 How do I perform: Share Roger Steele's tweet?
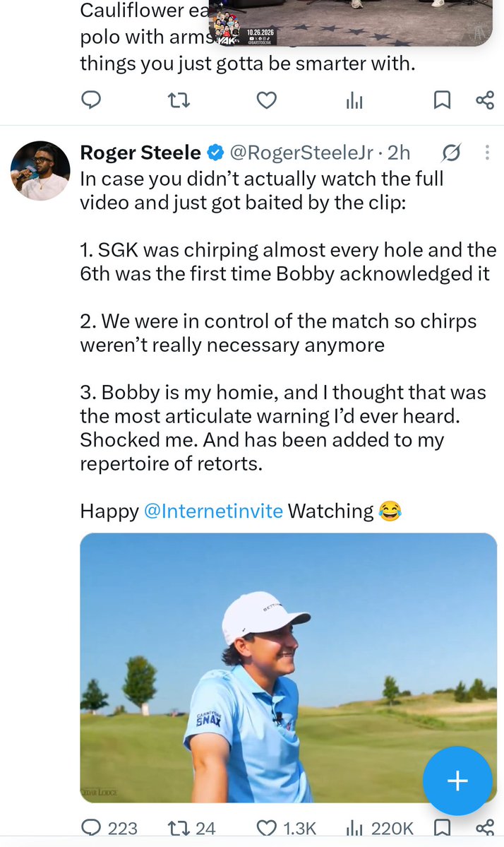pyautogui.click(x=484, y=827)
